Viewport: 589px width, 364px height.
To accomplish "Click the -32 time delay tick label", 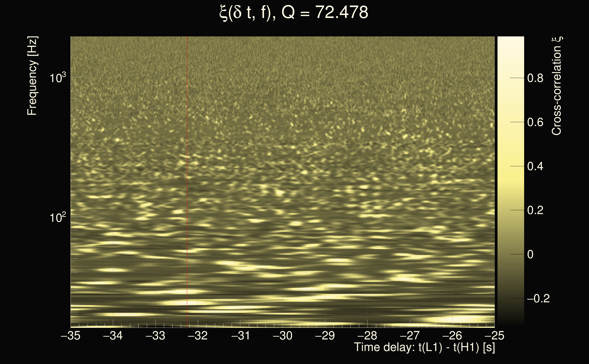I will 198,336.
